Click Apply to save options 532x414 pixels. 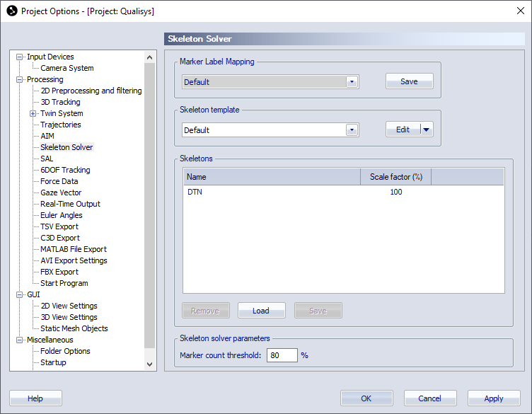coord(494,398)
